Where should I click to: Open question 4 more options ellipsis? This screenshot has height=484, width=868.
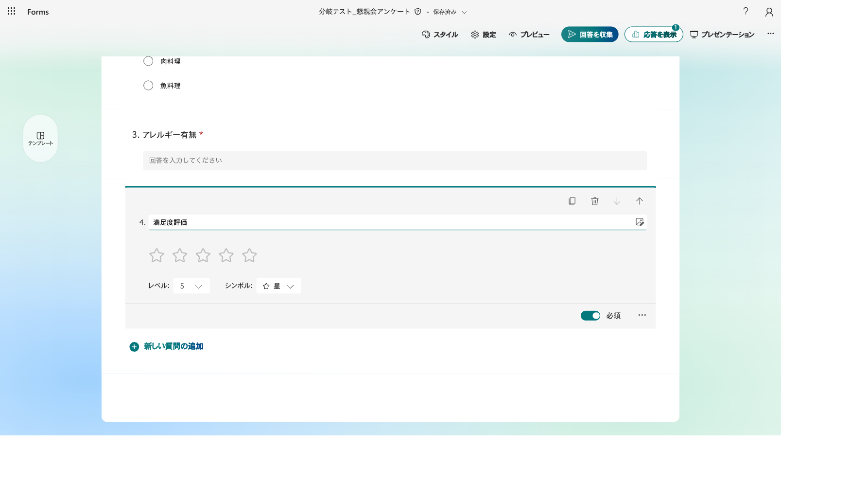coord(642,315)
